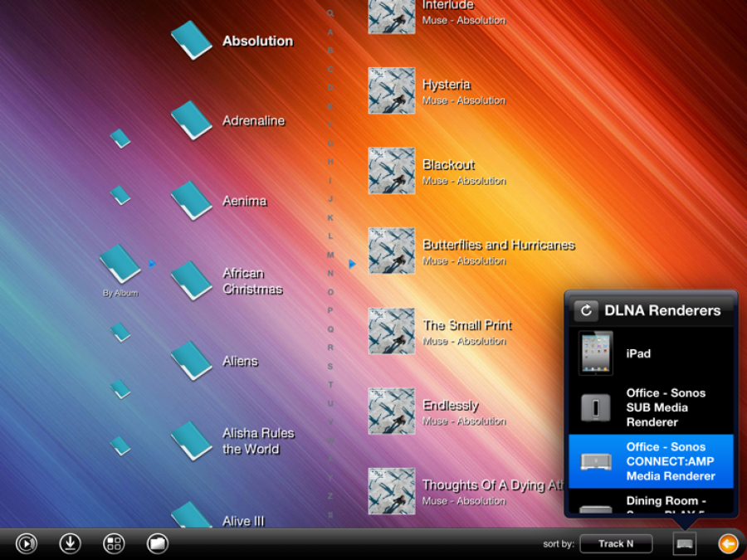Click the Aenima album name
The image size is (747, 560).
tap(244, 201)
